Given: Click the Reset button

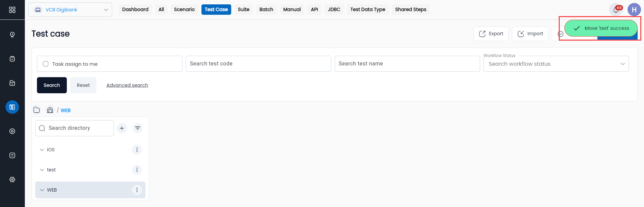Looking at the screenshot, I should pos(83,85).
